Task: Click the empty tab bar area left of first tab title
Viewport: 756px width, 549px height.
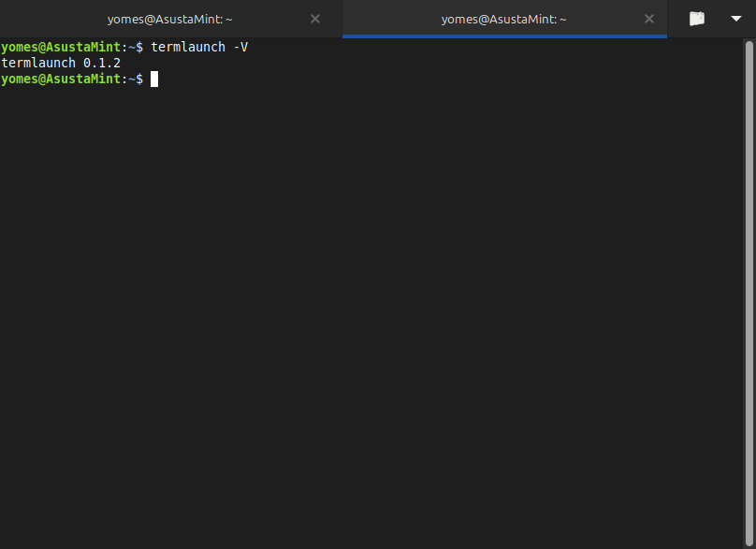Action: (53, 19)
